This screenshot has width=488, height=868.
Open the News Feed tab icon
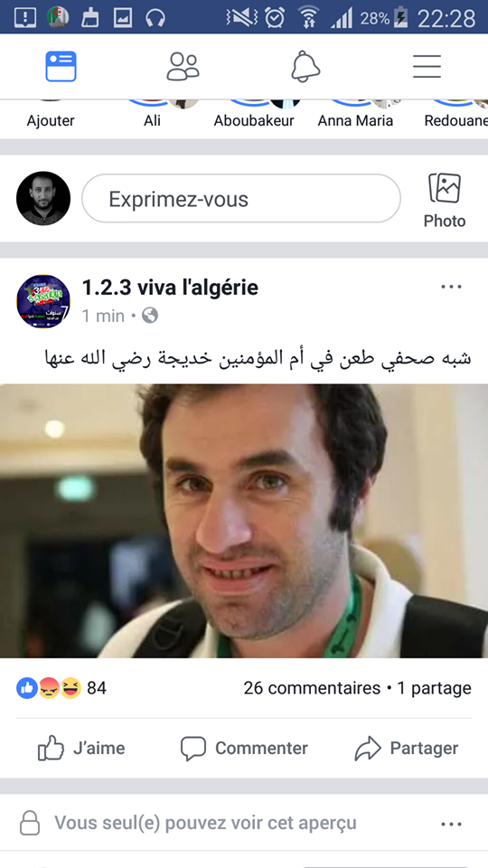tap(61, 66)
